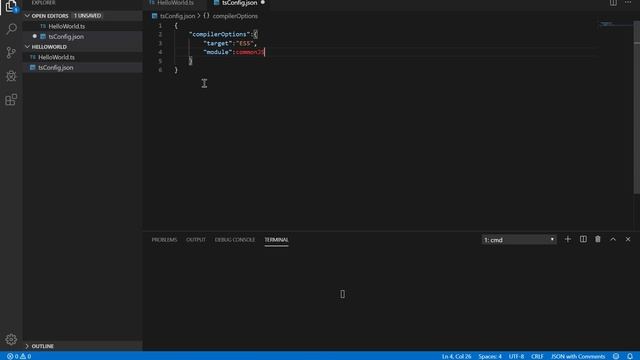Collapse the HELLOWORLD folder section

(27, 47)
